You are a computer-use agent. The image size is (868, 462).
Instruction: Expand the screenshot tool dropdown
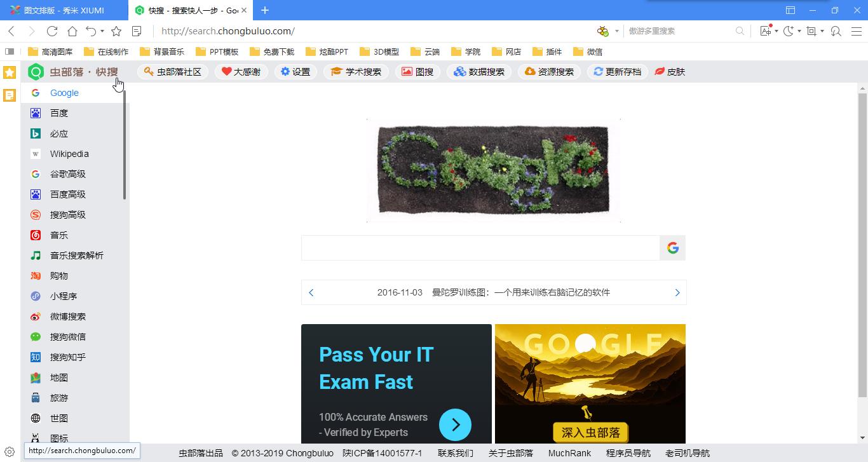(x=822, y=31)
